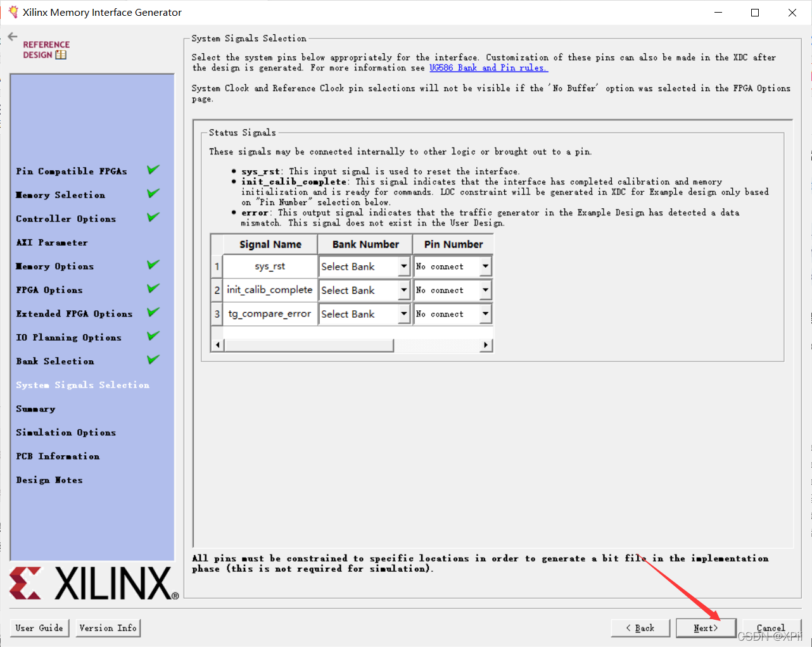Click the Next button
Screen dimensions: 812x647
(x=706, y=628)
